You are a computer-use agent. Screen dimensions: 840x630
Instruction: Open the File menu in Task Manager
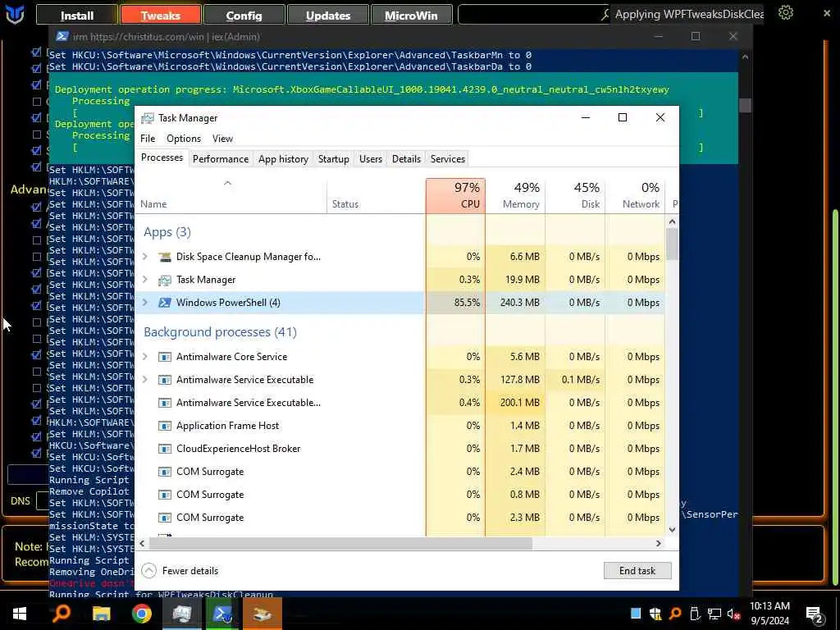point(148,139)
